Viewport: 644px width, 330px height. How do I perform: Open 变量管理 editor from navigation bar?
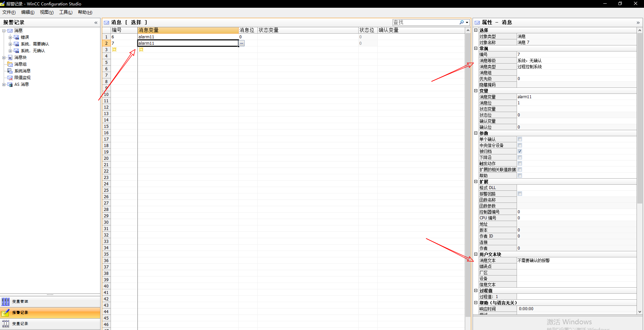(50, 301)
